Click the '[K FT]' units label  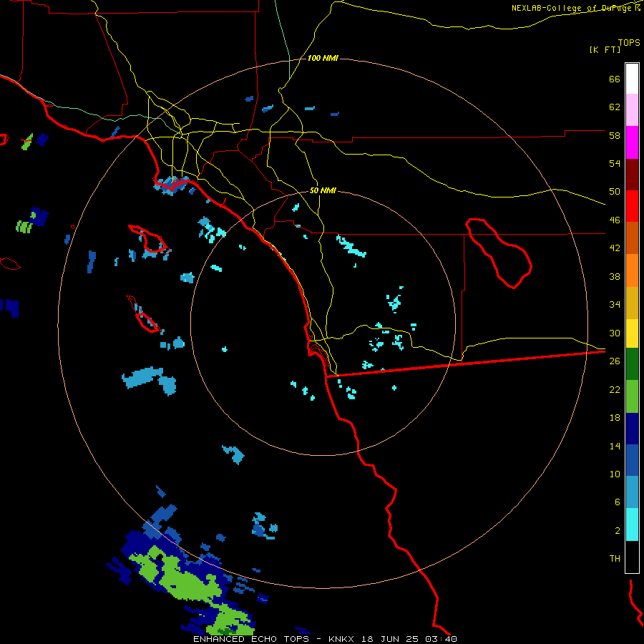point(605,49)
